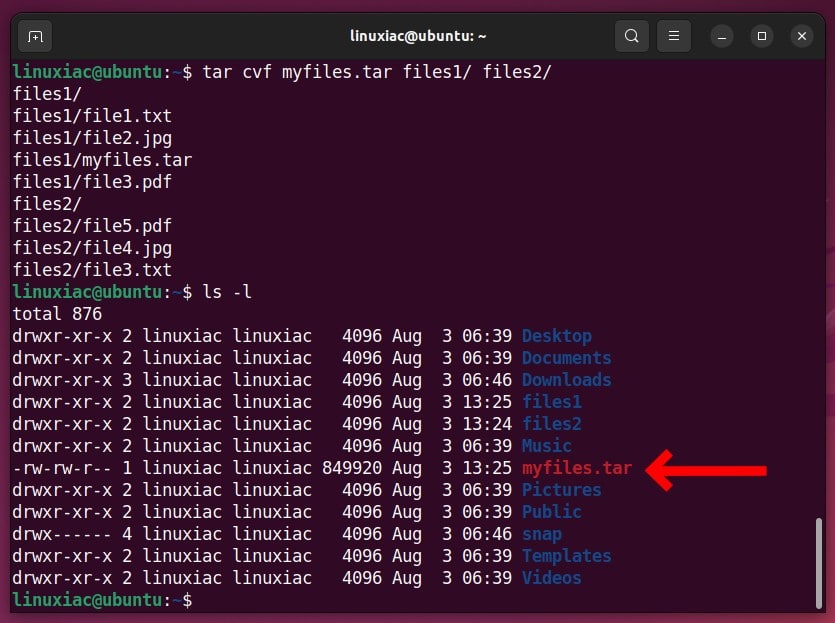Click the Templates directory name

(567, 556)
